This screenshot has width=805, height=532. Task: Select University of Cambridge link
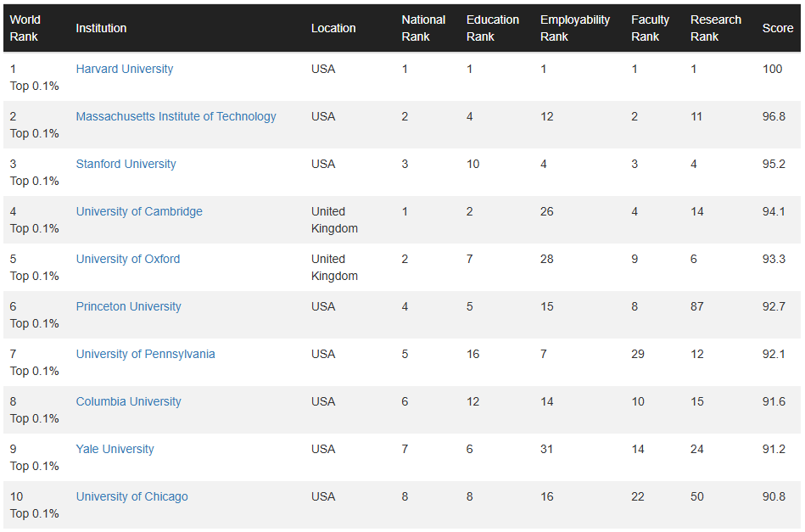coord(139,211)
